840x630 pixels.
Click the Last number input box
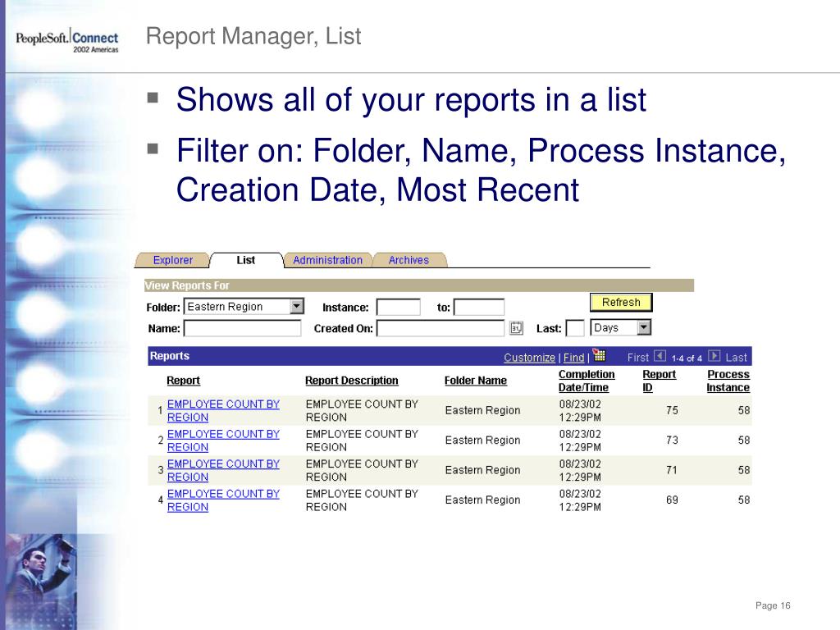point(575,328)
